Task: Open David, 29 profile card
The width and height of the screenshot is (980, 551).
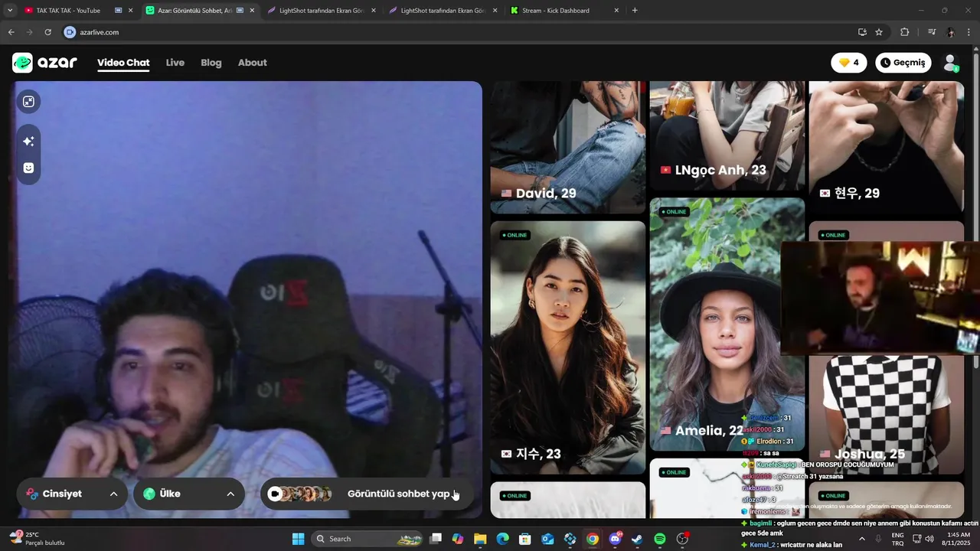Action: 568,147
